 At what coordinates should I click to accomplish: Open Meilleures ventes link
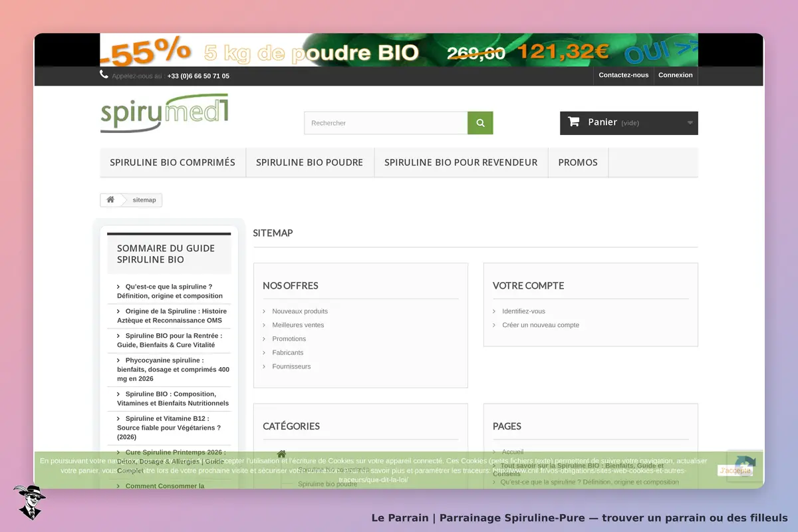pyautogui.click(x=299, y=325)
